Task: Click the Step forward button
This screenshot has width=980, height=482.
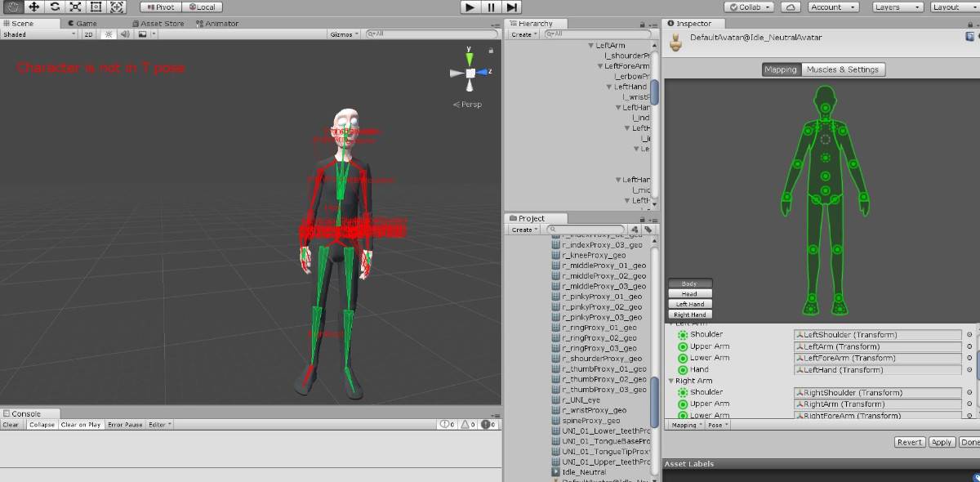Action: pyautogui.click(x=511, y=7)
